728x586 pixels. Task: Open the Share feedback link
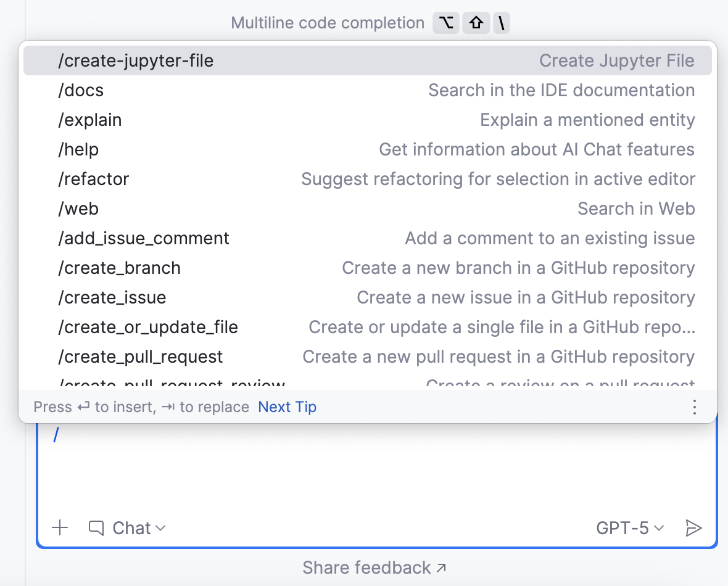click(x=374, y=567)
